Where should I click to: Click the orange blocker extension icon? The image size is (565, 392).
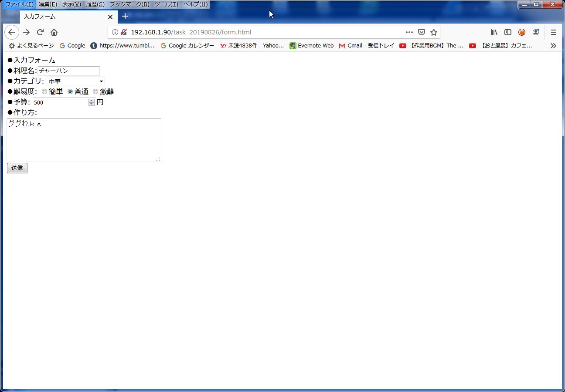522,32
